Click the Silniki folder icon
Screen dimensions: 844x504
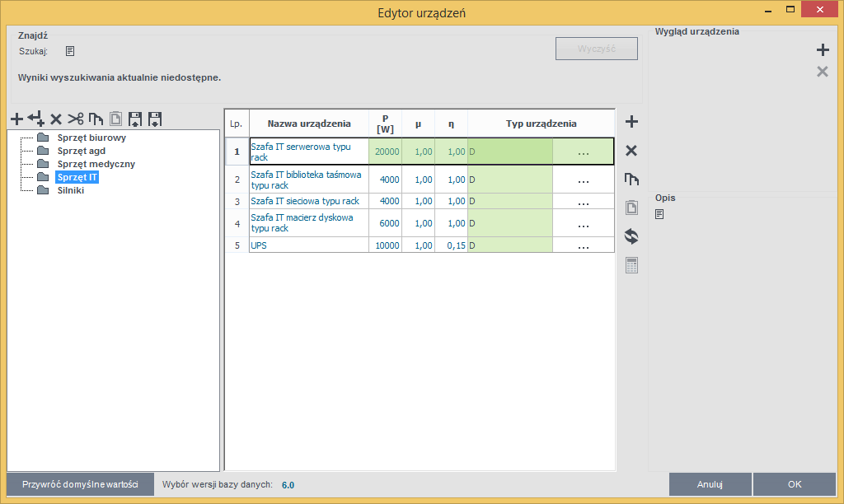[43, 190]
